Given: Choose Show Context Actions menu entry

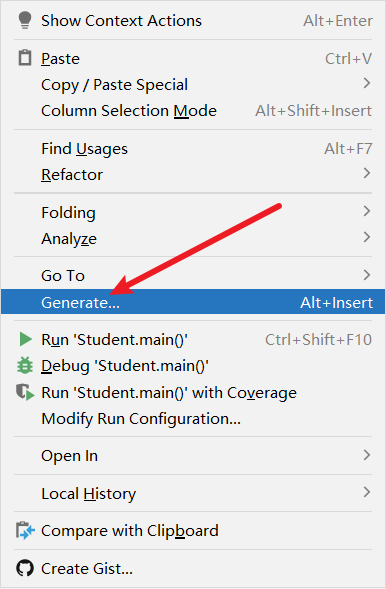Looking at the screenshot, I should click(193, 21).
